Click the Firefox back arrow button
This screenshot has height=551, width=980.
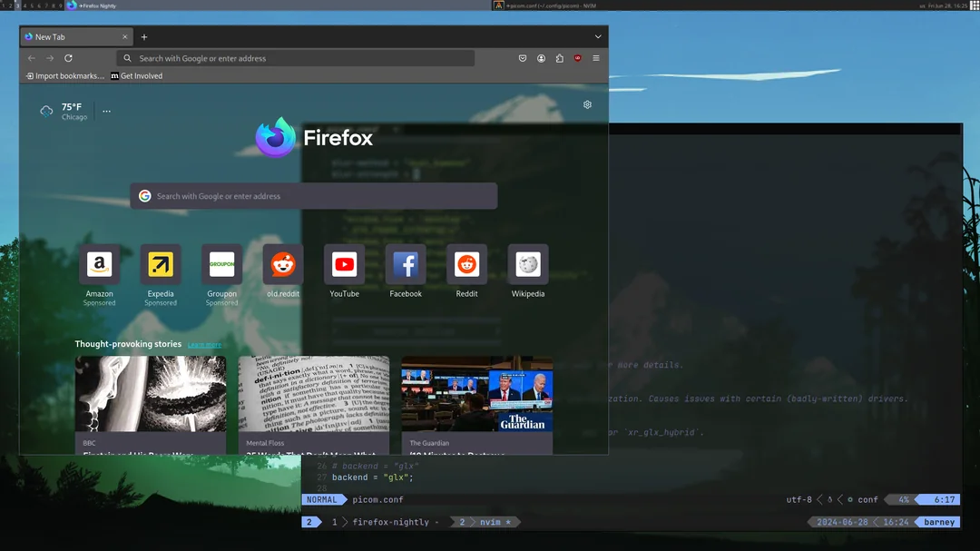point(31,58)
